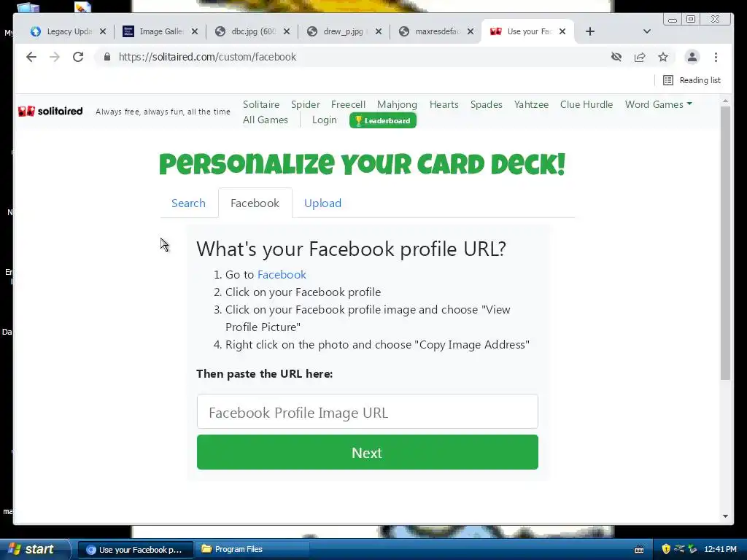Click the green Next button

pos(368,452)
